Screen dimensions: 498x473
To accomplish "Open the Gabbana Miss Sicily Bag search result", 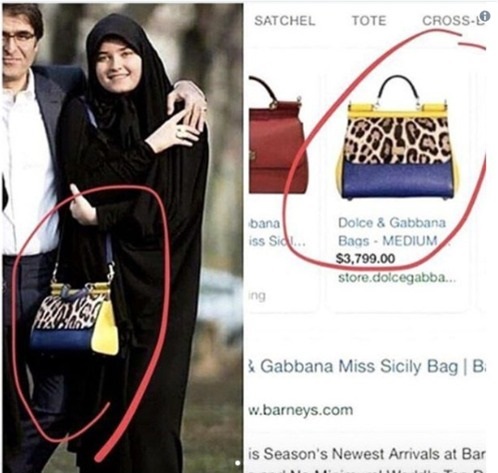I will coord(367,366).
